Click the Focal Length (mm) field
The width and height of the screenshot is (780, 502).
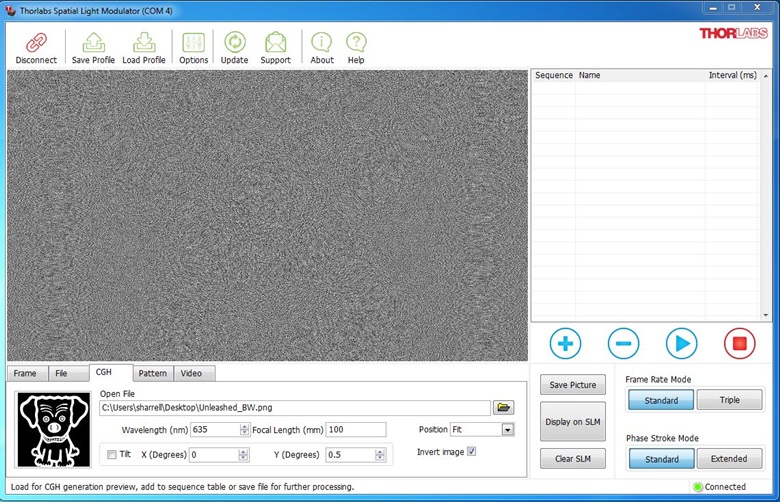[356, 429]
